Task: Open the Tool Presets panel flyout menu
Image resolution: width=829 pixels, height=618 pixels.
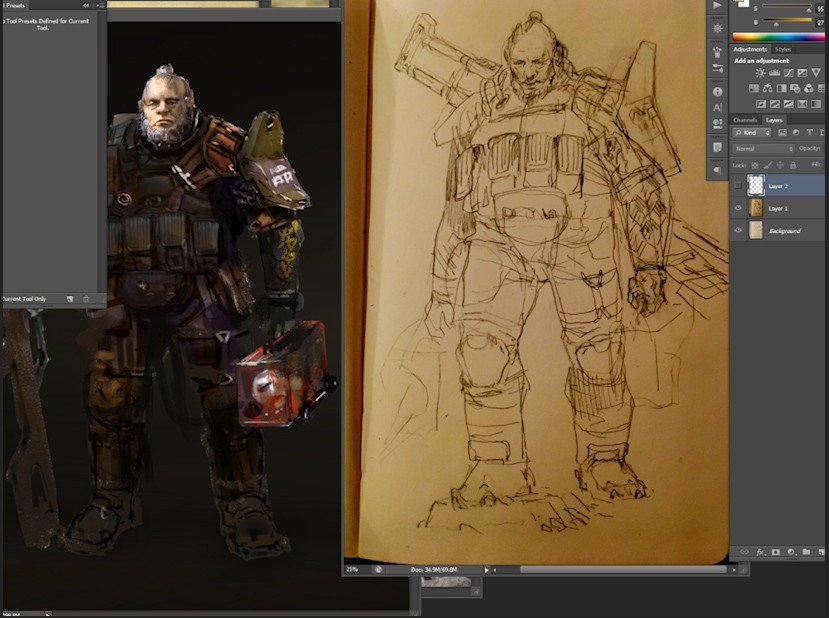Action: pos(101,5)
